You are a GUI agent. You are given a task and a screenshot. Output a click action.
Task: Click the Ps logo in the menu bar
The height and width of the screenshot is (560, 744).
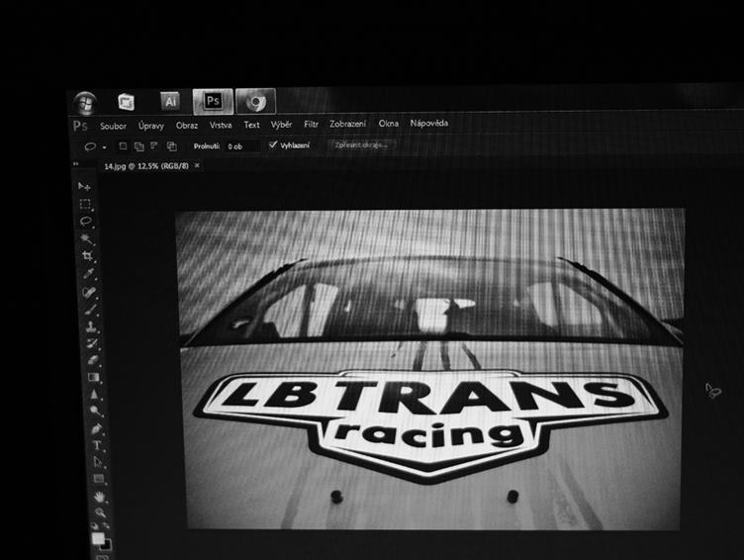tap(80, 127)
